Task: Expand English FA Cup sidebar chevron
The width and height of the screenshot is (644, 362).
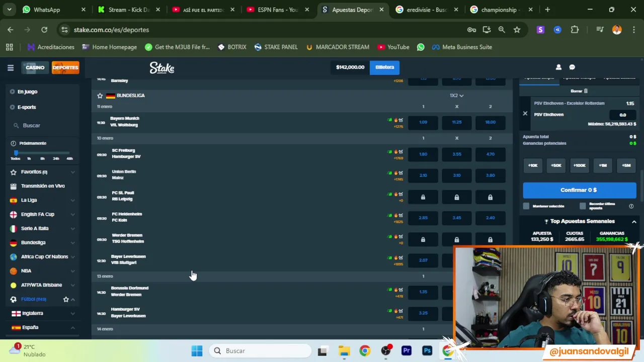Action: pos(72,214)
